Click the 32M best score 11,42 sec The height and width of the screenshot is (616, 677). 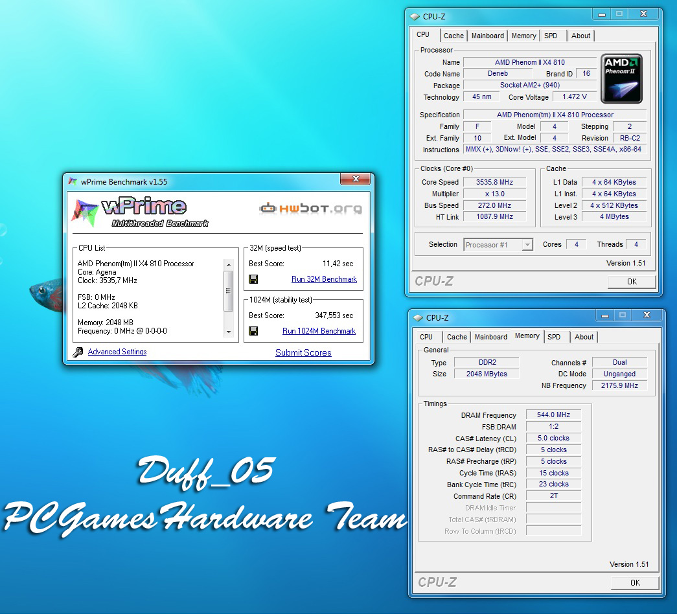338,264
